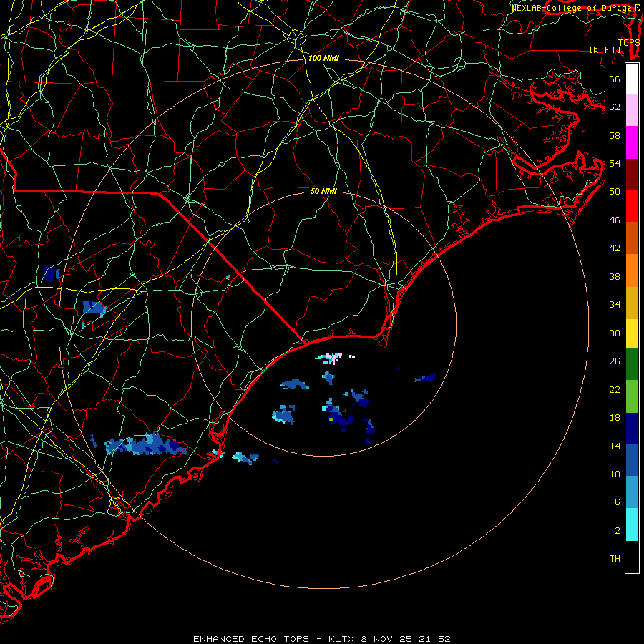Click the 26 legend value
Viewport: 644px width, 644px height.
pos(615,361)
